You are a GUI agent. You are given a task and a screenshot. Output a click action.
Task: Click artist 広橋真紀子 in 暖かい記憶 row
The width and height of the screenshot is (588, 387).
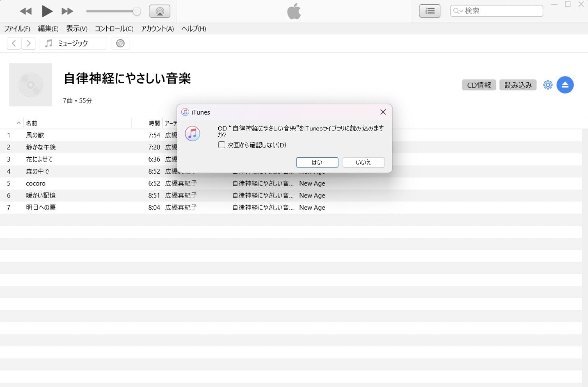pyautogui.click(x=181, y=195)
